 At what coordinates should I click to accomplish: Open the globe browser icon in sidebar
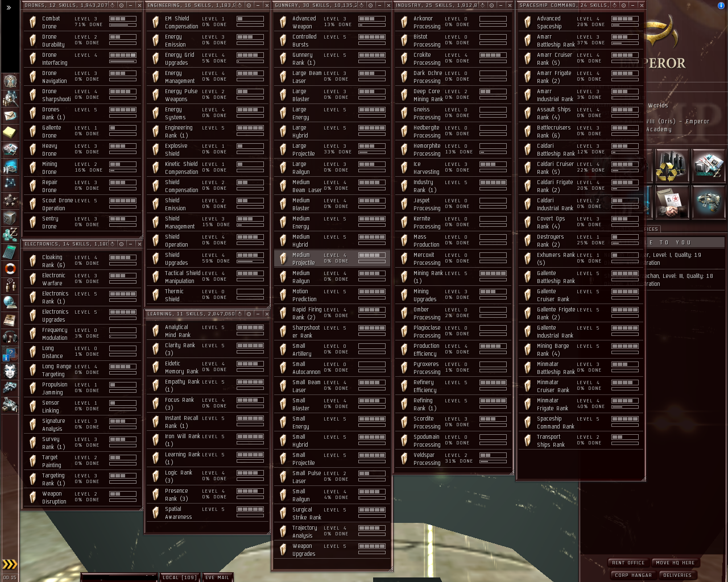click(x=10, y=302)
